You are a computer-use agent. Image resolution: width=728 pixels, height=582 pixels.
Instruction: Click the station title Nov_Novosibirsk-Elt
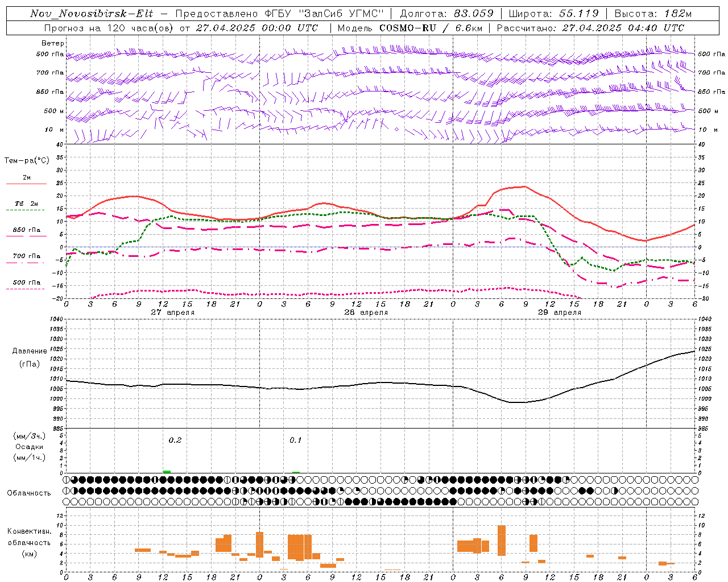point(91,14)
